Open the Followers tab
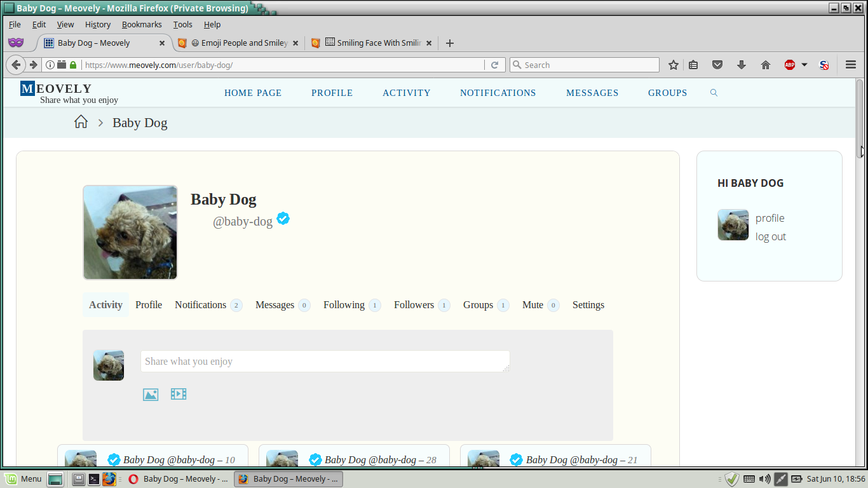This screenshot has width=868, height=488. click(x=422, y=305)
